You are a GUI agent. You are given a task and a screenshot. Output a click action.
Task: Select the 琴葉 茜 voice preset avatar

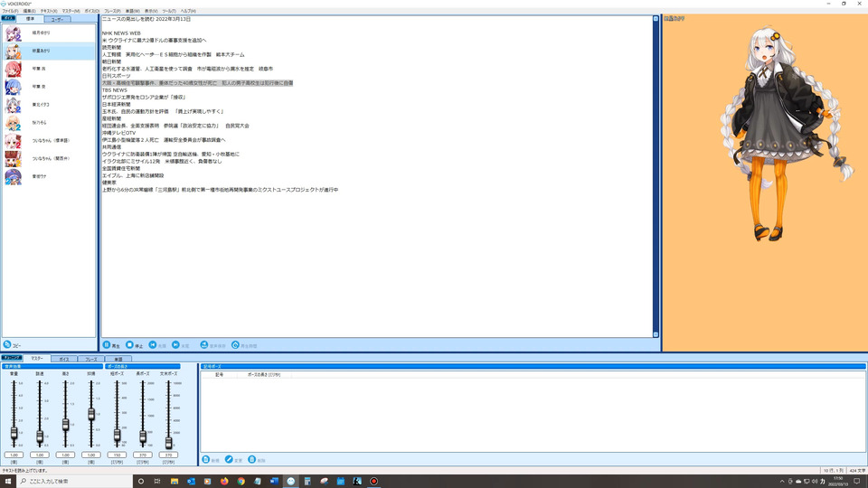tap(14, 70)
